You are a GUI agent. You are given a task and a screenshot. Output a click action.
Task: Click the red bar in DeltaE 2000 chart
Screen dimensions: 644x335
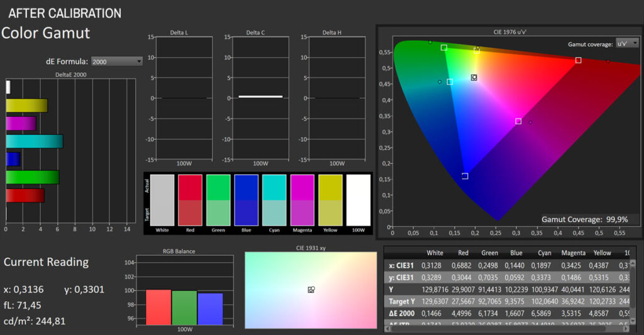pos(25,195)
